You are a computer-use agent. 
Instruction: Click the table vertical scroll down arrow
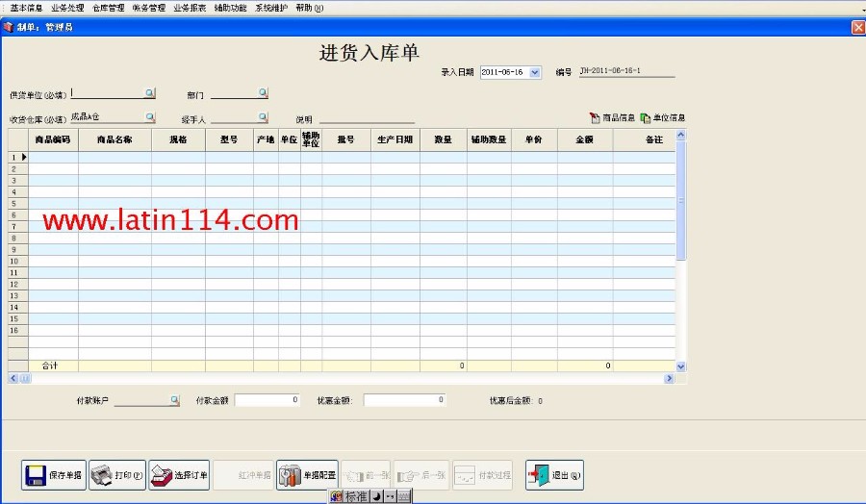tap(681, 366)
